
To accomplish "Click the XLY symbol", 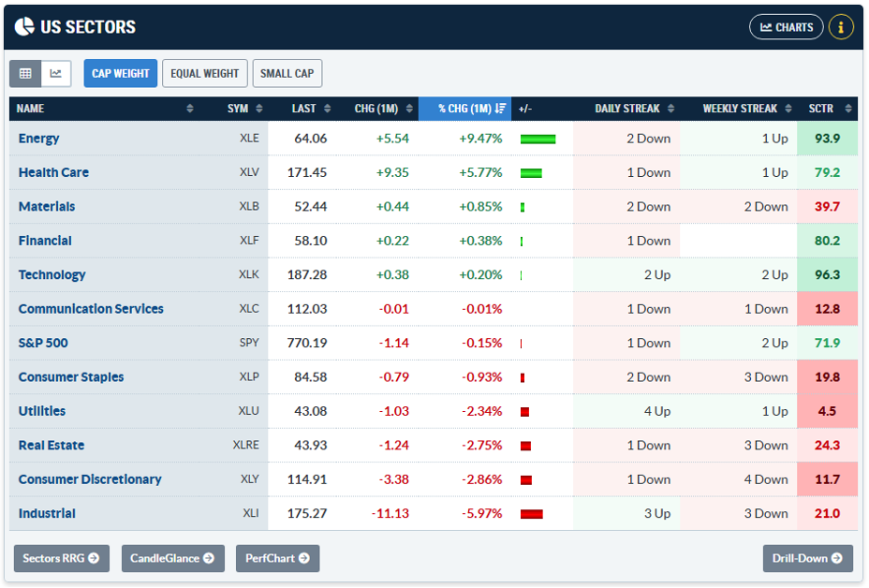I will tap(249, 478).
